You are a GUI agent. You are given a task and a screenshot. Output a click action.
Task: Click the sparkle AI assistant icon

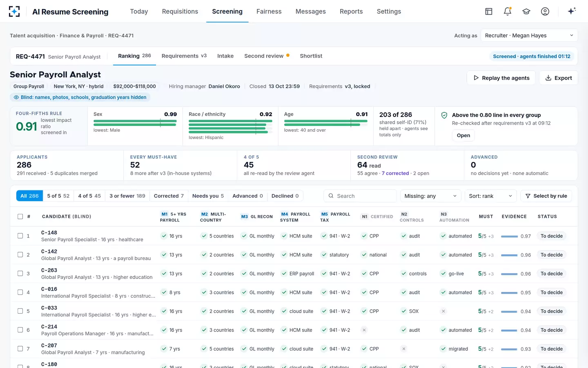click(x=572, y=11)
